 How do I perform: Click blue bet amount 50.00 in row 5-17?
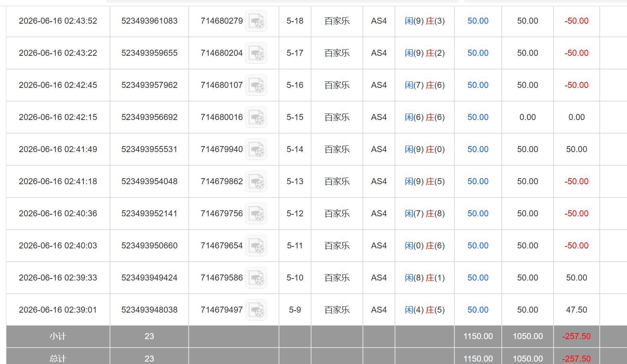coord(478,53)
